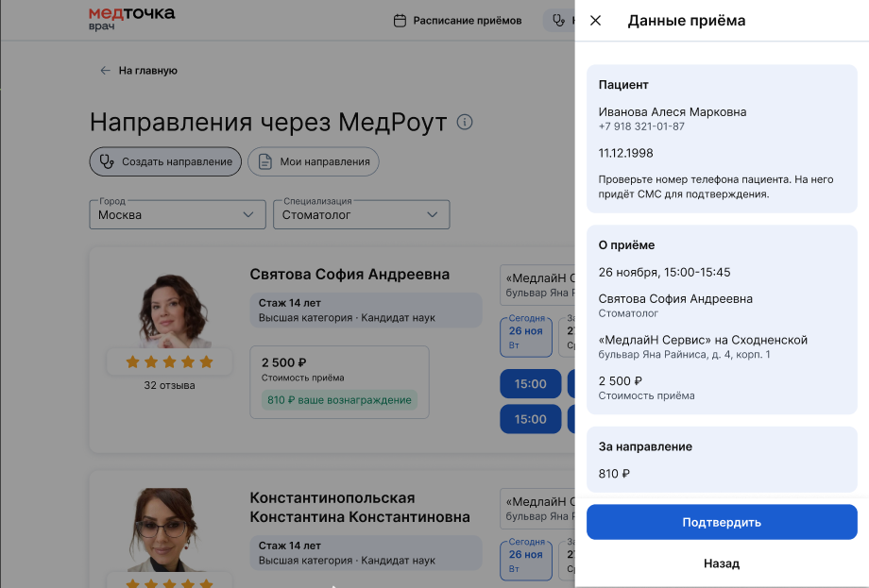Click the document icon in Мои направления
This screenshot has height=588, width=869.
click(265, 161)
